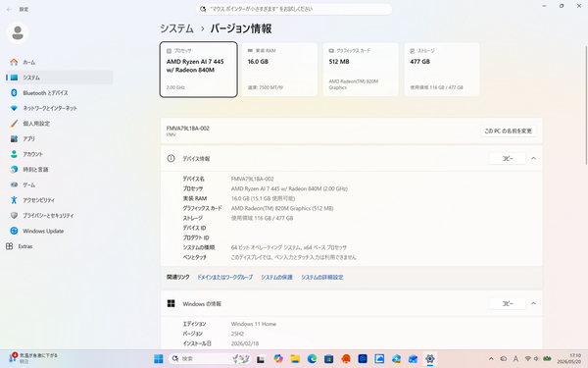Open アカウント settings page

(x=59, y=154)
